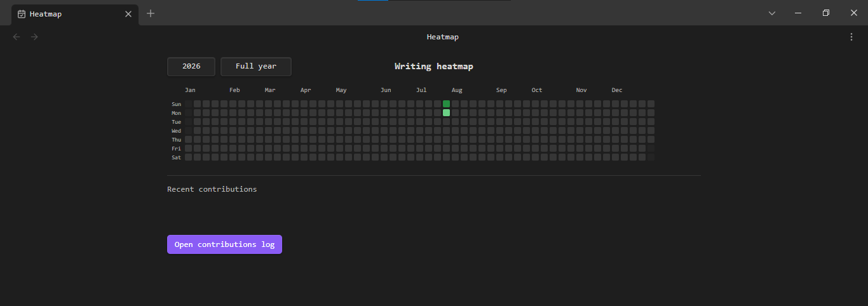This screenshot has width=868, height=306.
Task: Click the May month label
Action: pos(341,90)
